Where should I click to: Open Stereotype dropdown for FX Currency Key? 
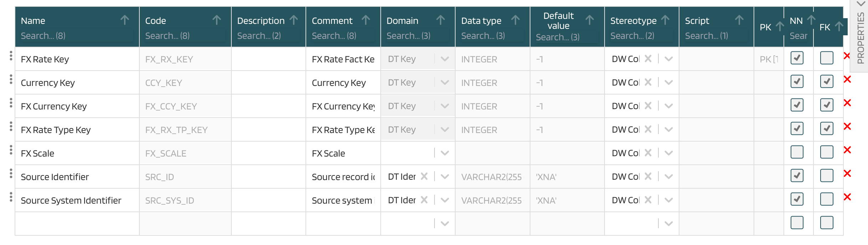tap(669, 106)
